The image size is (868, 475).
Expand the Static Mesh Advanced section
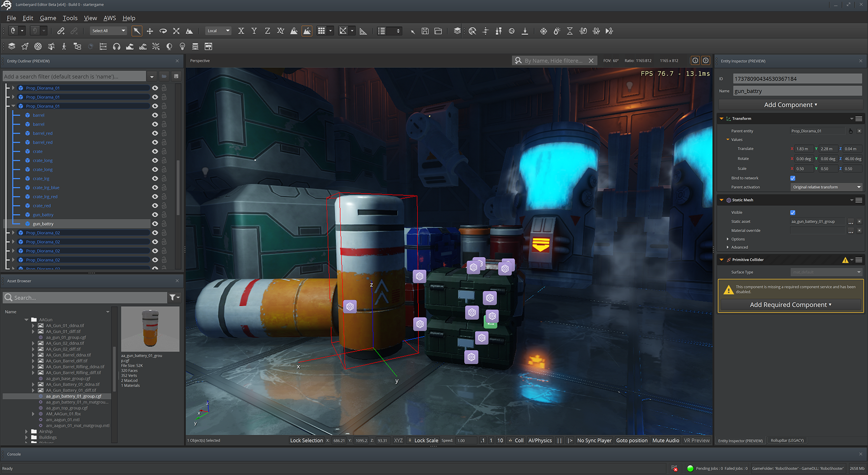728,247
